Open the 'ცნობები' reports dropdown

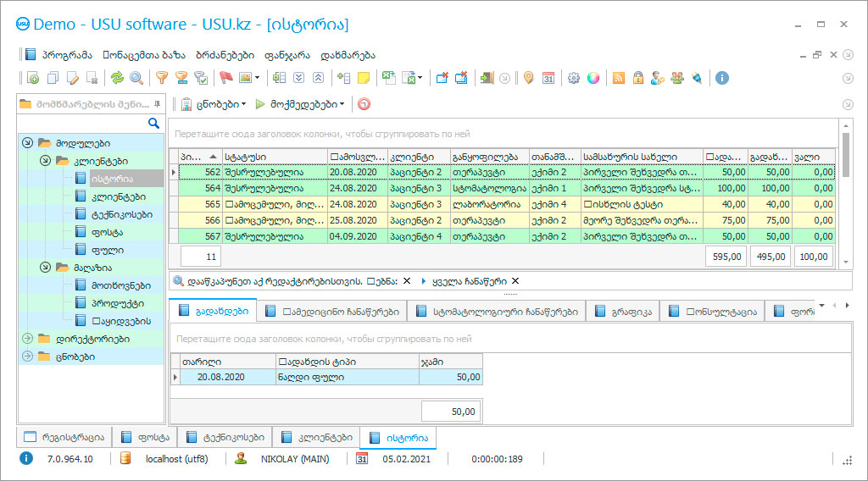(215, 104)
